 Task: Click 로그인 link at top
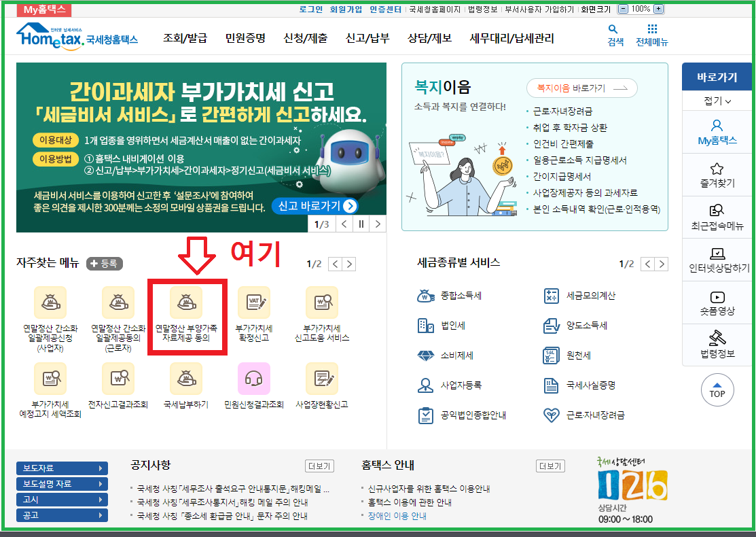pyautogui.click(x=311, y=10)
